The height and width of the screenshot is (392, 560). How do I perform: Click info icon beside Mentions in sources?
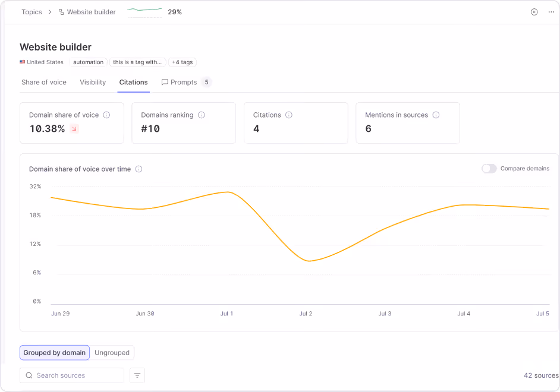(436, 115)
